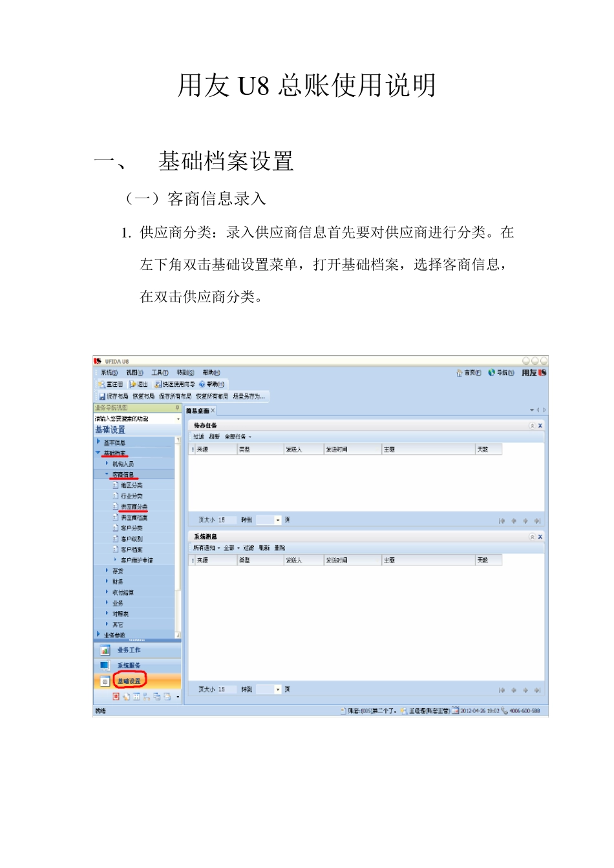Click the 主题 column header in 待办任务
This screenshot has height=868, width=614.
428,449
